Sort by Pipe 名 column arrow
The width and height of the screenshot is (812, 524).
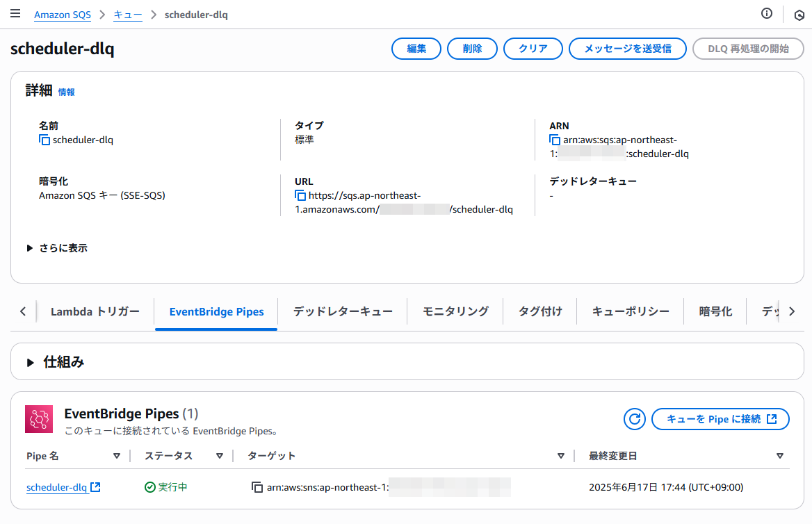pos(117,456)
